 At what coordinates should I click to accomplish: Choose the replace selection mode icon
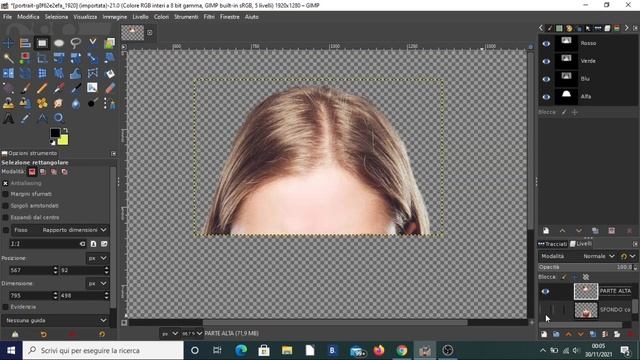point(32,172)
